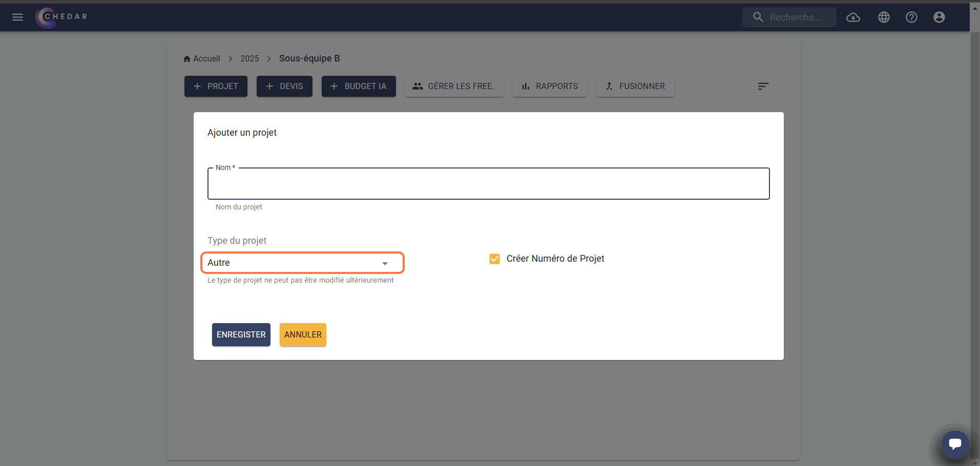
Task: Open the RAPPORTS button
Action: (x=550, y=86)
